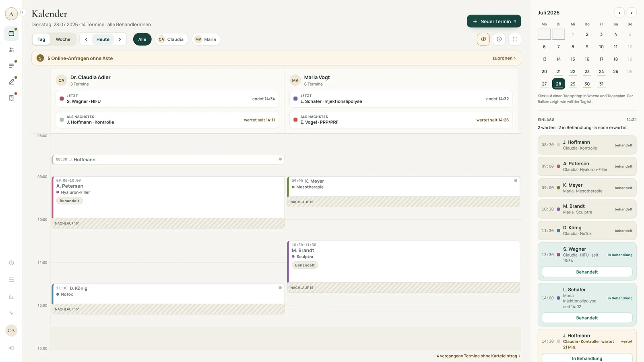Viewport: 644px width, 362px height.
Task: Open the calendar icon in sidebar
Action: tap(11, 33)
